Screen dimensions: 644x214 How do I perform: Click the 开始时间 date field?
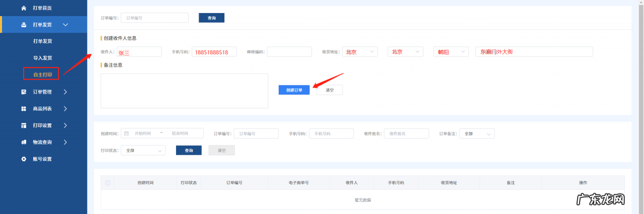tap(143, 133)
